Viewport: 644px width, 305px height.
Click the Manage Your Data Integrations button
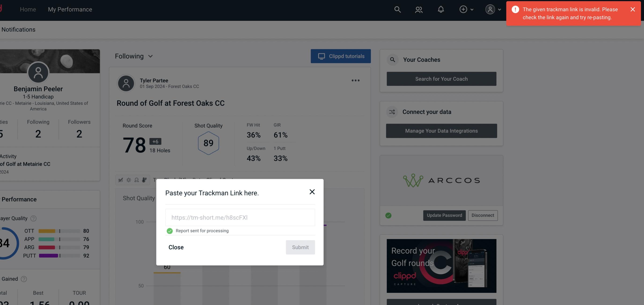click(x=441, y=131)
